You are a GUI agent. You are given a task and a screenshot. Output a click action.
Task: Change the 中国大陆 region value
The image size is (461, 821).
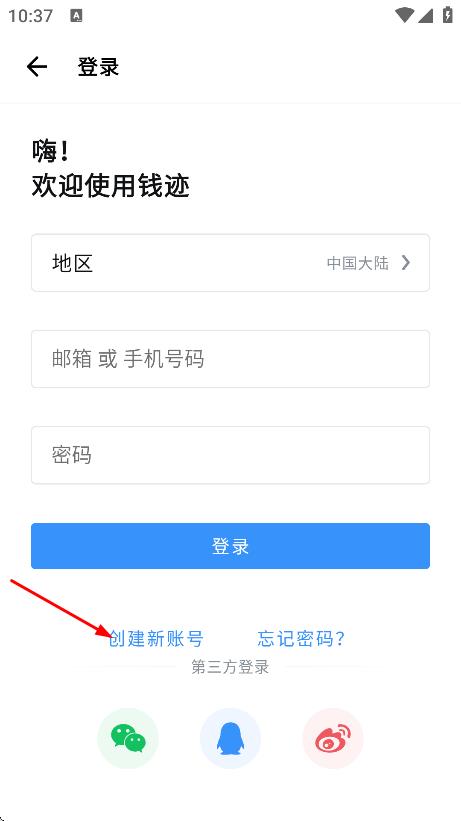[358, 263]
